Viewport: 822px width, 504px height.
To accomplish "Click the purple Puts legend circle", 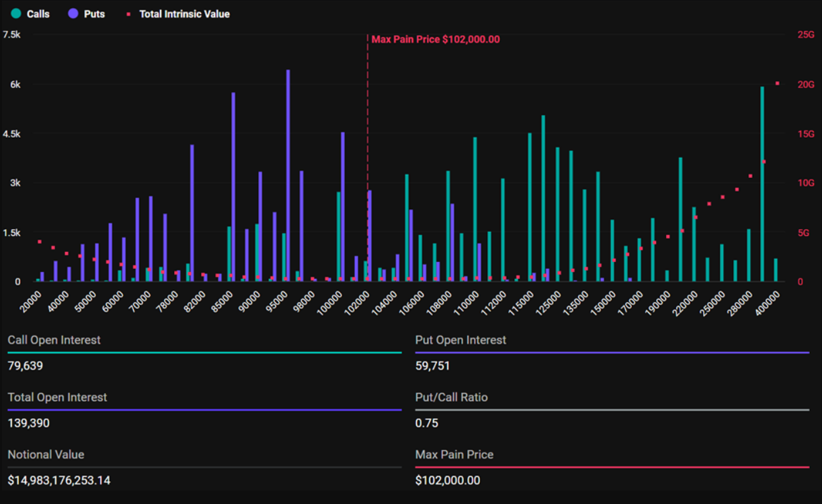I will pos(73,13).
